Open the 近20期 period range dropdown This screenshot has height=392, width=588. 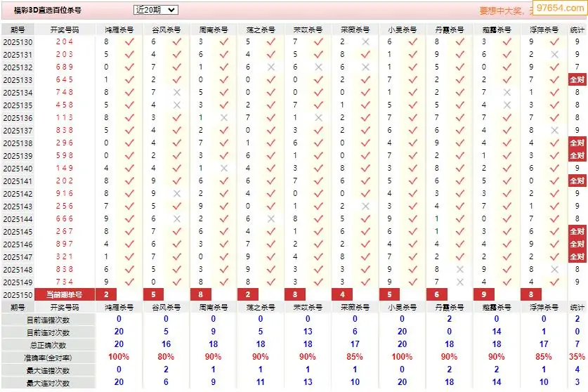156,10
